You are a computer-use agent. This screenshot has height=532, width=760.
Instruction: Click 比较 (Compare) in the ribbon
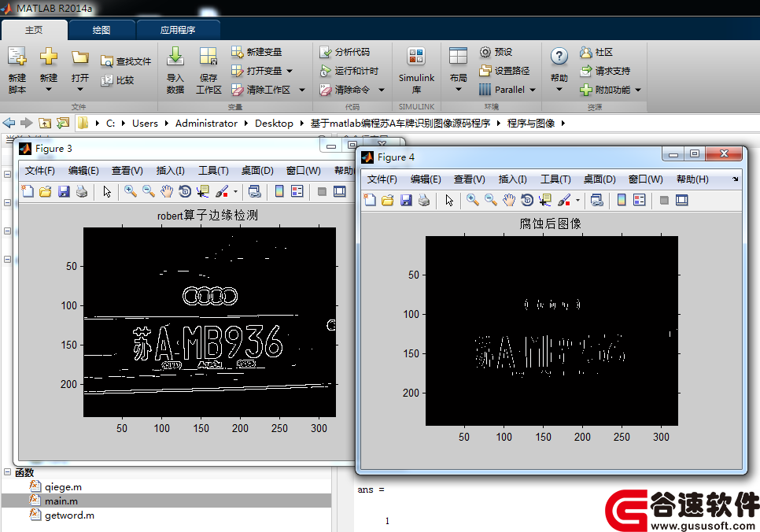pyautogui.click(x=117, y=80)
